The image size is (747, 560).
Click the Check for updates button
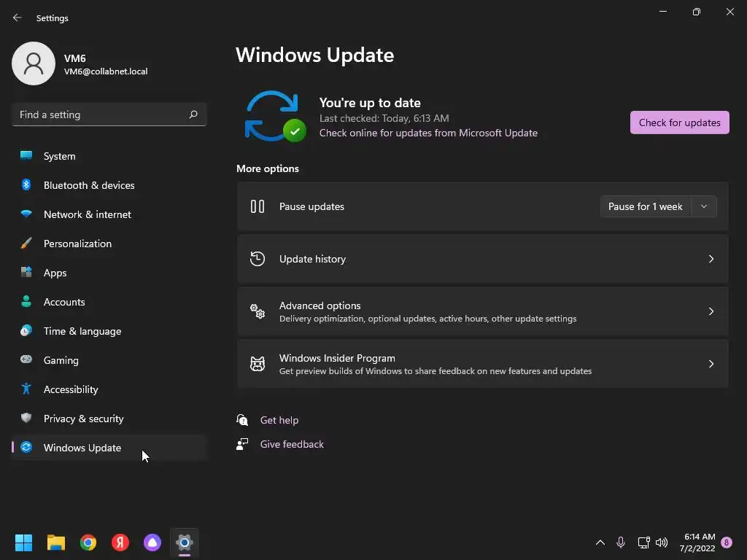point(679,122)
